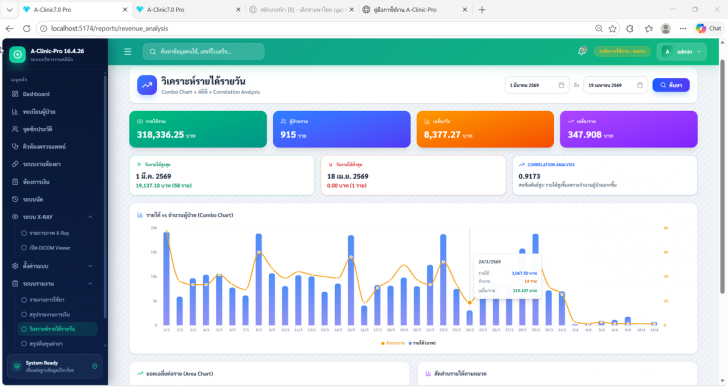Screen dimensions: 728x387
Task: Click the tall blue bar for 1/3
Action: click(167, 278)
